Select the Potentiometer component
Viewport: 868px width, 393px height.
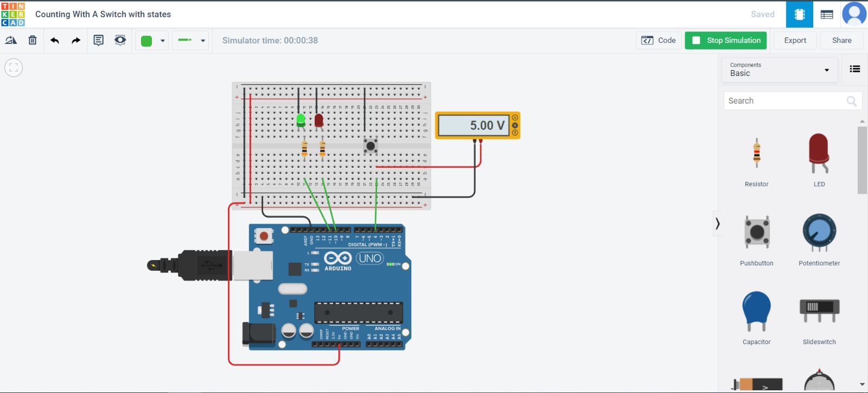click(x=819, y=240)
